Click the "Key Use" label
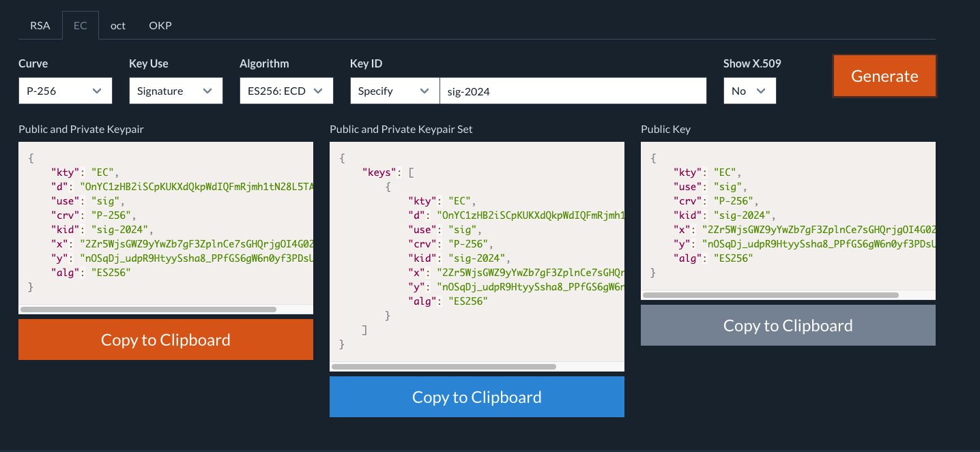The height and width of the screenshot is (452, 980). coord(149,63)
